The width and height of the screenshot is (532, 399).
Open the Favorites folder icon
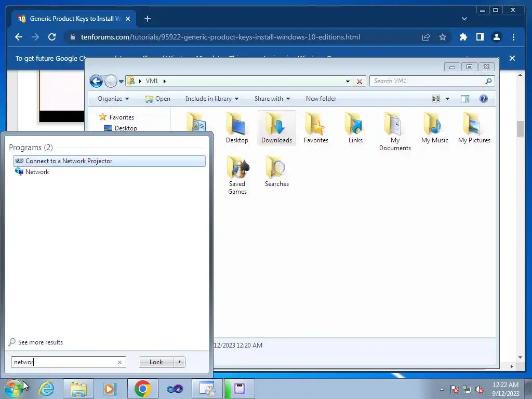click(x=316, y=128)
